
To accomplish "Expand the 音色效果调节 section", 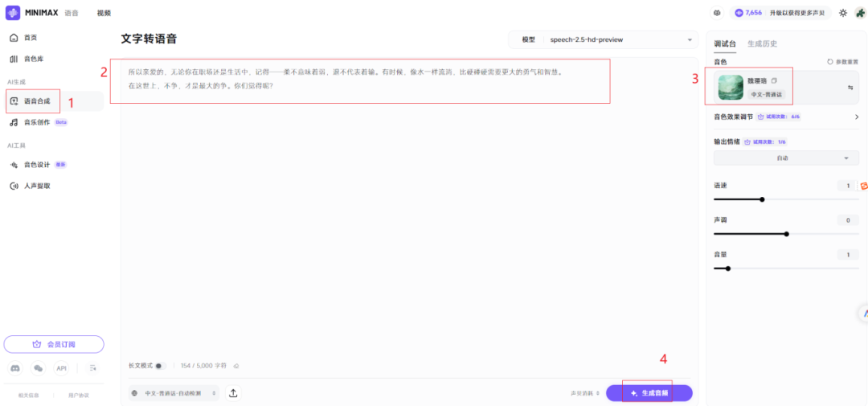I will coord(856,117).
